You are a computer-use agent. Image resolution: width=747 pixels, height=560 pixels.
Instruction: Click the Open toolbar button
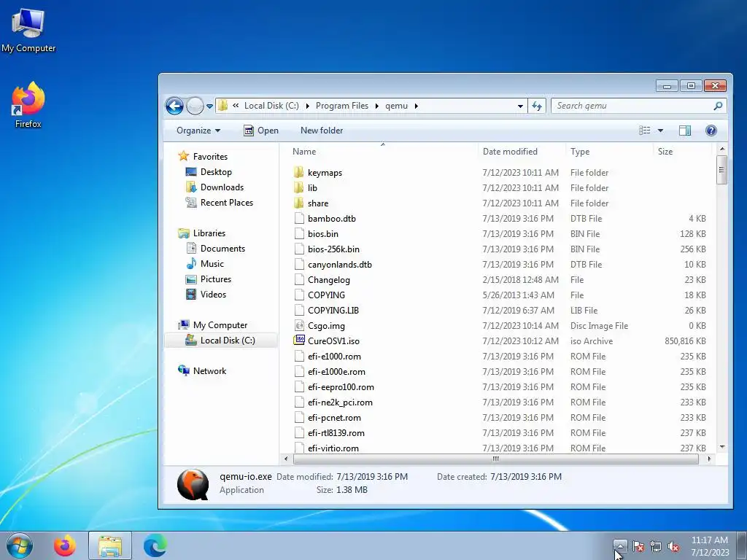[260, 131]
